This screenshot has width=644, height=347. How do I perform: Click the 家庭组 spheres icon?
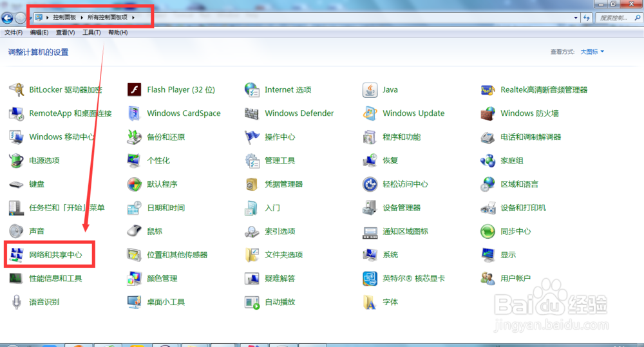coord(488,160)
